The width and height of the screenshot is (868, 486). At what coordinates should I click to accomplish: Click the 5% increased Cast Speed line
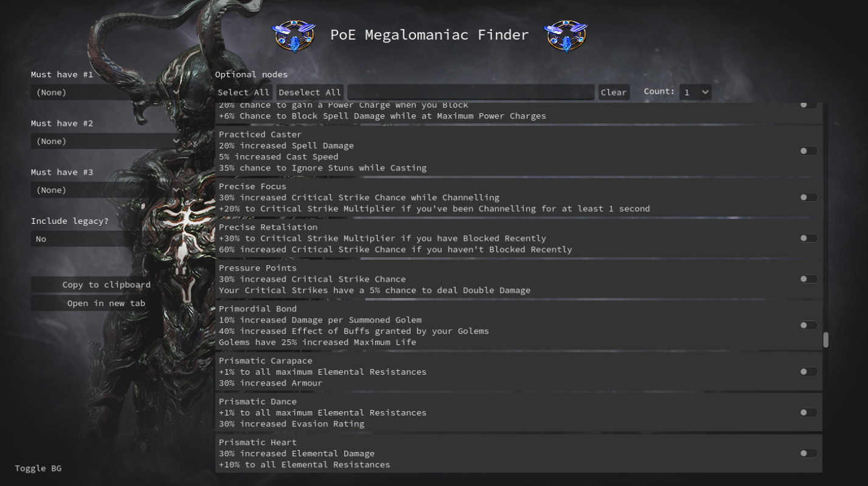point(279,156)
